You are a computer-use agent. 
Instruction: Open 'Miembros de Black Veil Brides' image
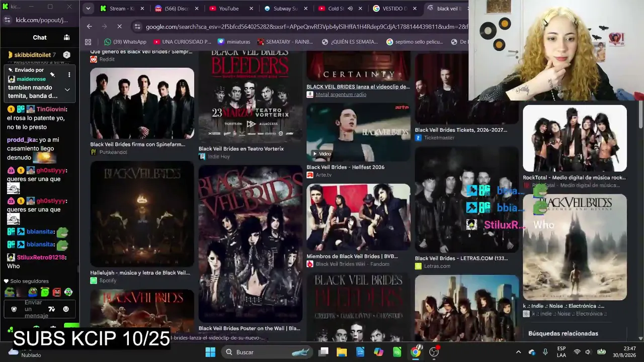pyautogui.click(x=358, y=217)
